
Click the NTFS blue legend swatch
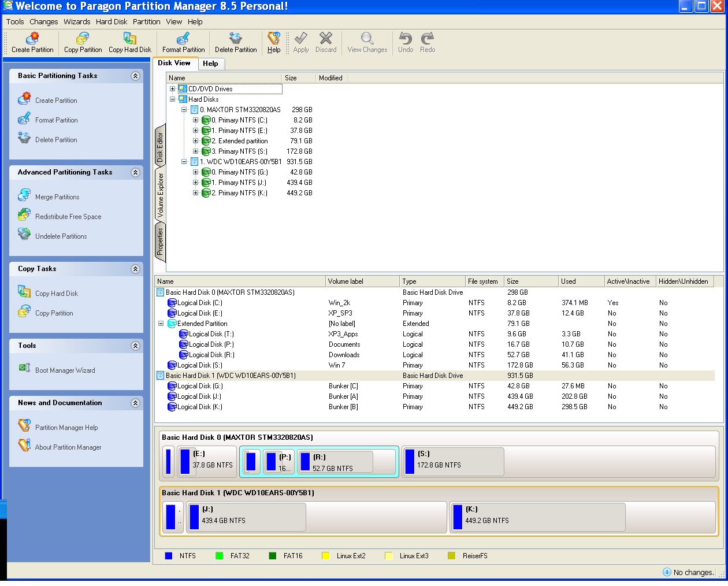pyautogui.click(x=169, y=555)
